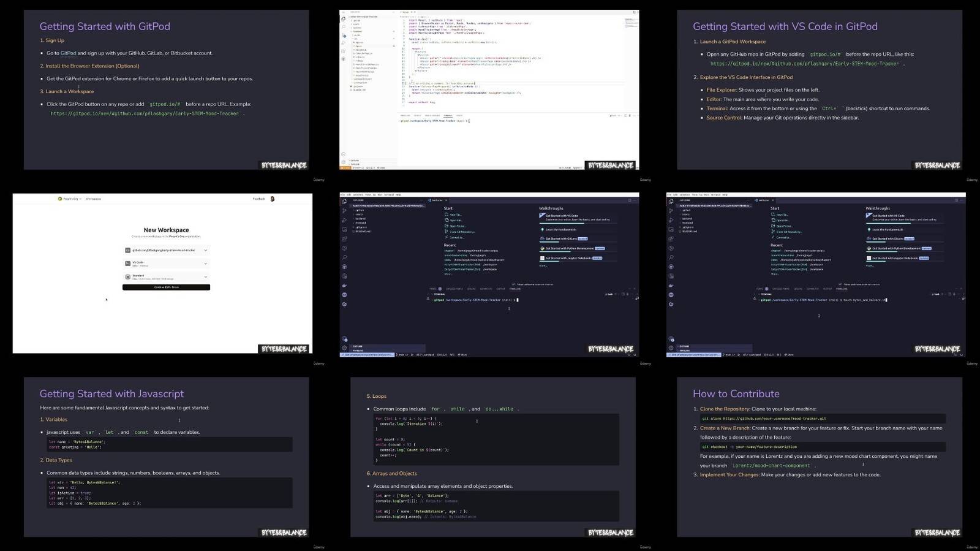Open Search magnifier icon in center thumbnail's VS Code
This screenshot has width=980, height=551.
point(344,257)
